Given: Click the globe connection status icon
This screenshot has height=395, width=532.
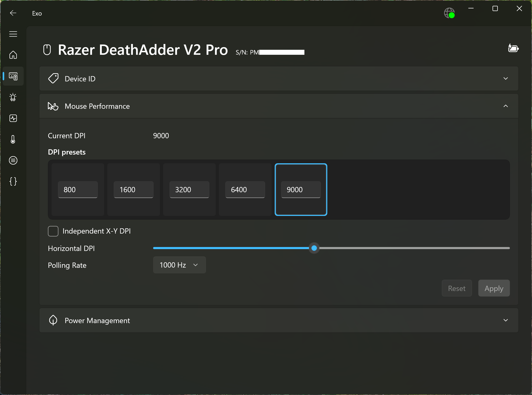Looking at the screenshot, I should pyautogui.click(x=449, y=13).
